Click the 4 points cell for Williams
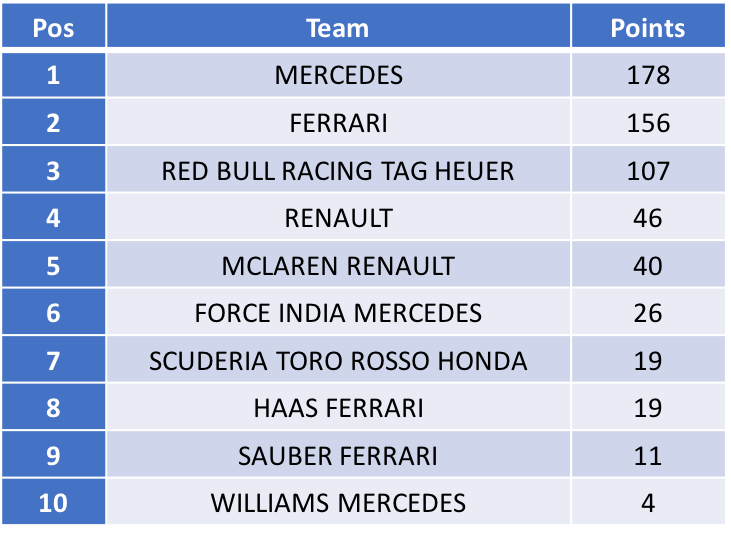The image size is (731, 538). coord(648,503)
